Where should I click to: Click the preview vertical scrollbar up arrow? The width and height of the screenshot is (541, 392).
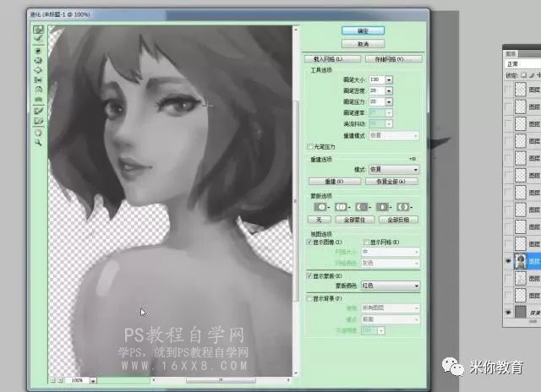click(296, 30)
